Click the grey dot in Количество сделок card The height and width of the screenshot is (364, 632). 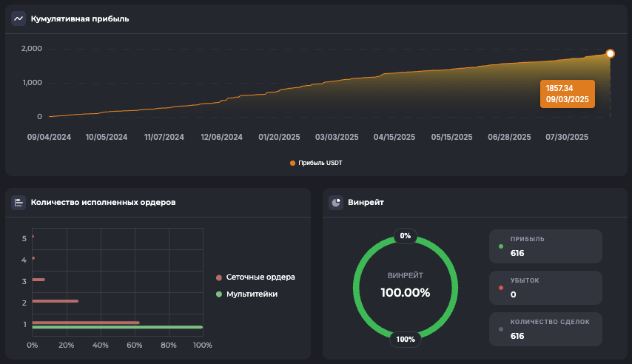tap(501, 328)
